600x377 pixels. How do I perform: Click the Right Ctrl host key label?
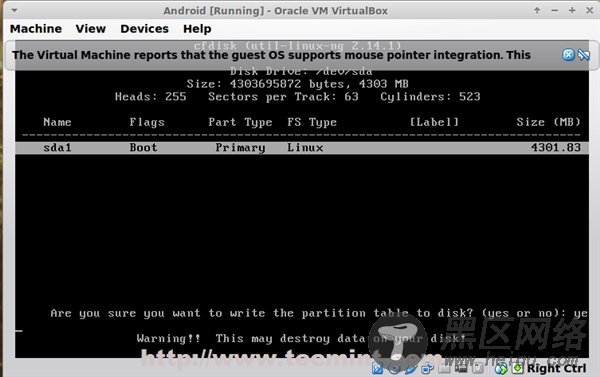click(x=556, y=368)
